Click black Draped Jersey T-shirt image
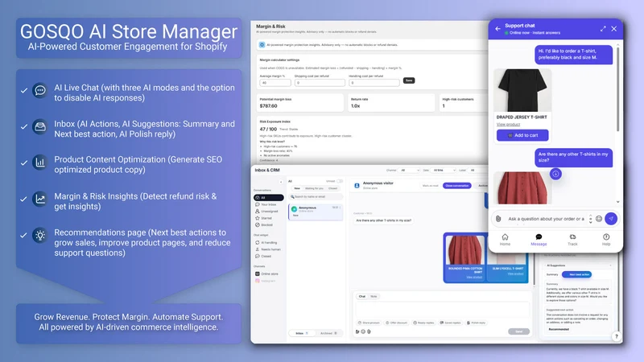 point(522,90)
